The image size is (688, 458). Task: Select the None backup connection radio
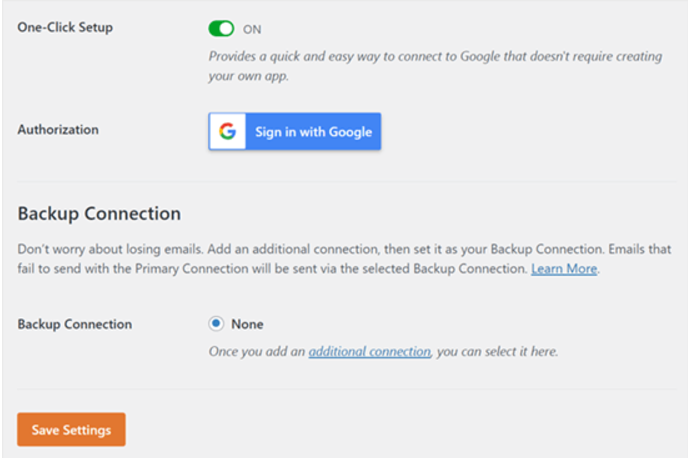click(216, 324)
